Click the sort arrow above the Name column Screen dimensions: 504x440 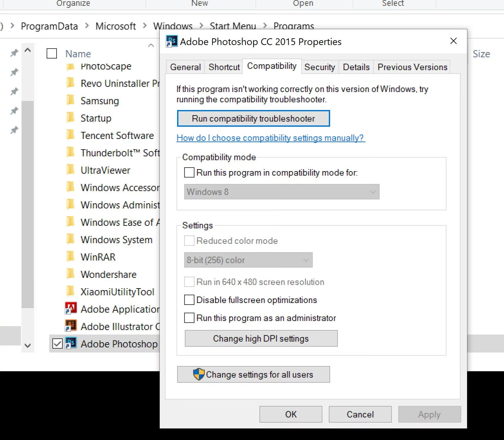coord(151,45)
